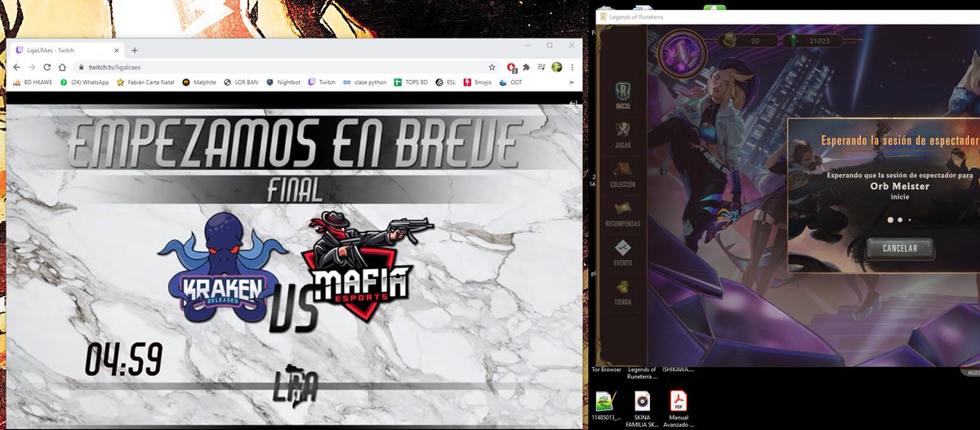Click the twitch.tv/ligalraes address bar
The width and height of the screenshot is (980, 430).
click(x=286, y=67)
